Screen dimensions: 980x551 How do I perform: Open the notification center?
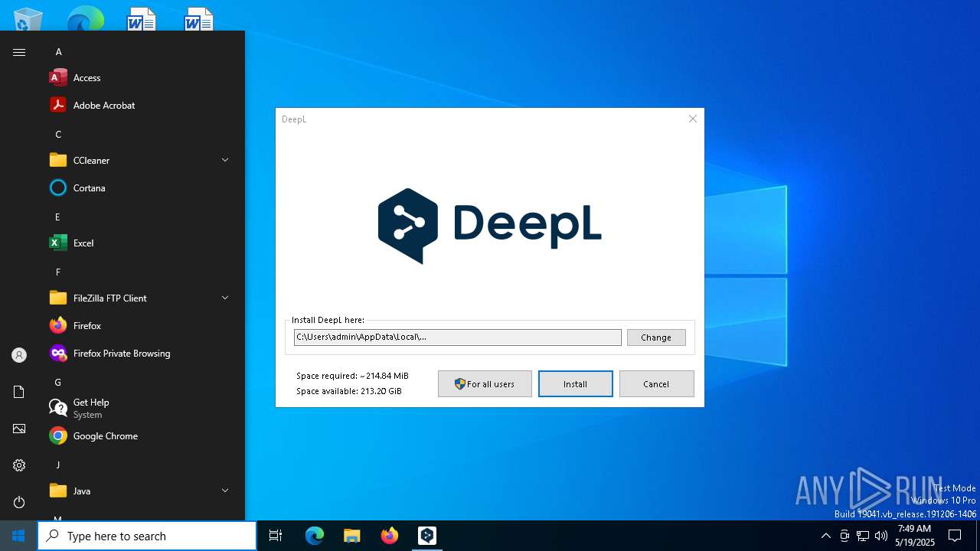click(x=955, y=536)
